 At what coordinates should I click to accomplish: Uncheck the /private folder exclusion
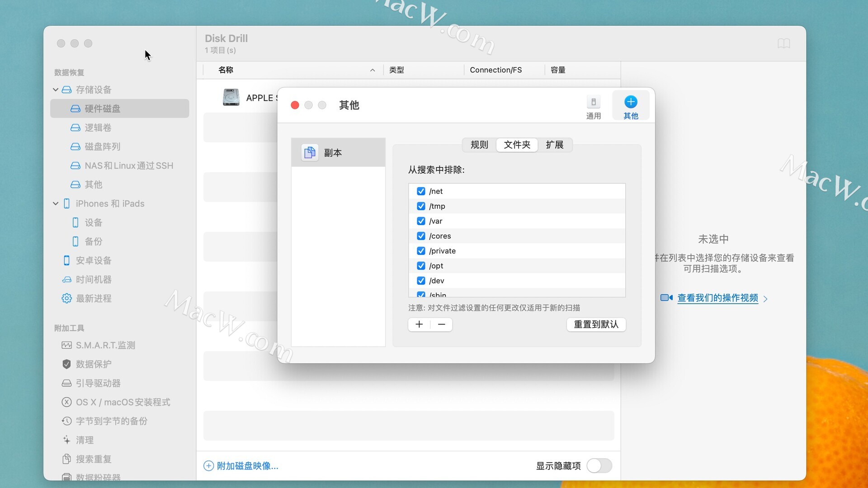[421, 251]
